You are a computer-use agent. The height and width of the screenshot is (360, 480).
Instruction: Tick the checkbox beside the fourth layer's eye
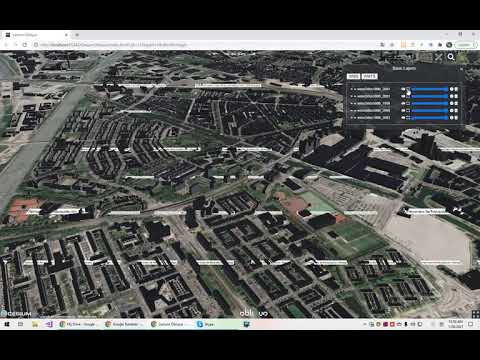[x=408, y=110]
